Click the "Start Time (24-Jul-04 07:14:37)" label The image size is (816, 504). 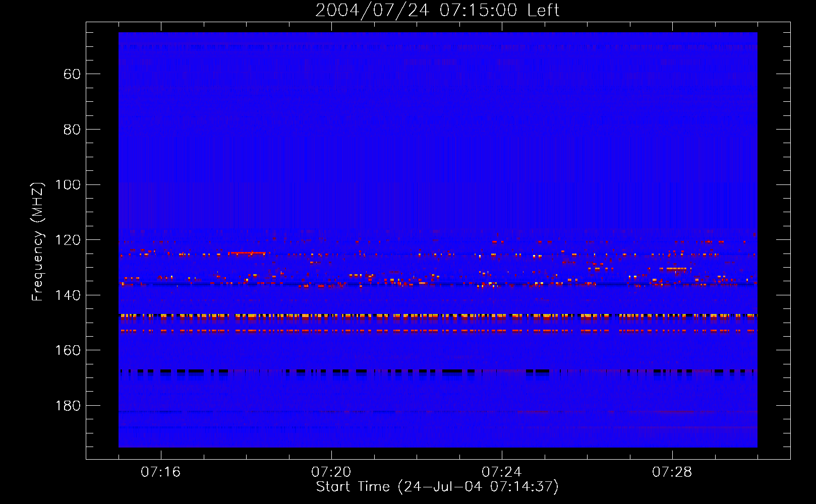tap(437, 487)
